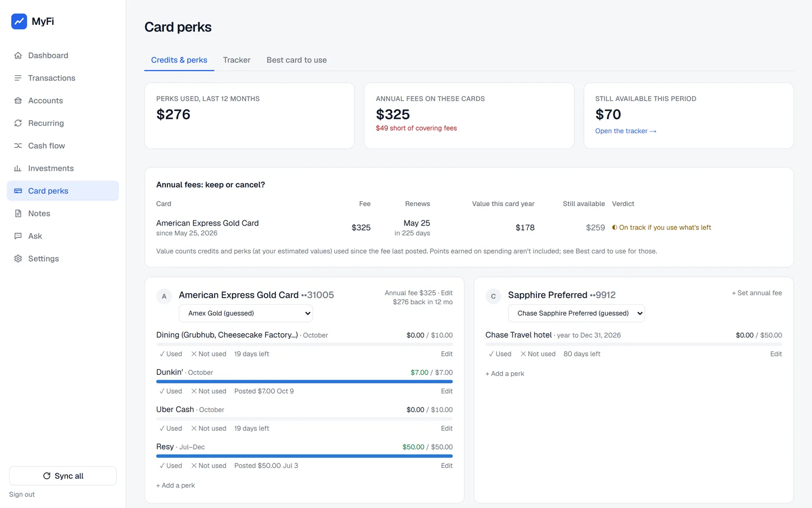Add a perk to Amex Gold Card
812x508 pixels.
(176, 486)
